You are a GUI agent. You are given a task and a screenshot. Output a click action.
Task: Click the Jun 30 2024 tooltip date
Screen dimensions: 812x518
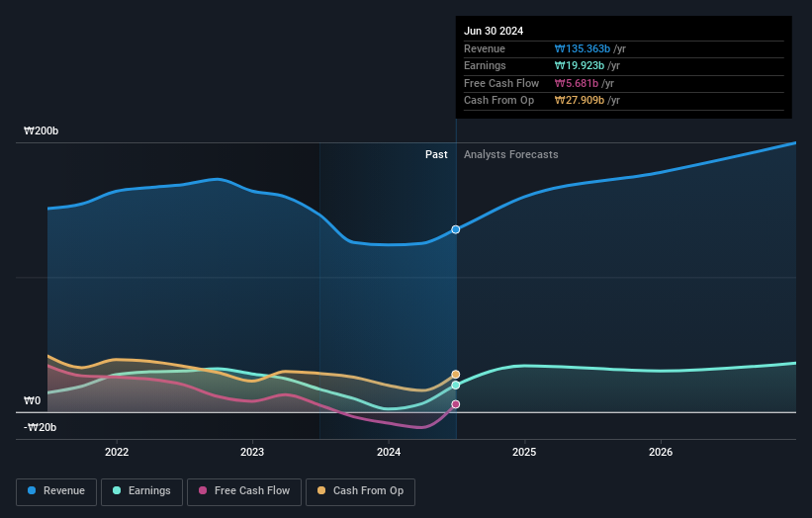click(x=494, y=31)
